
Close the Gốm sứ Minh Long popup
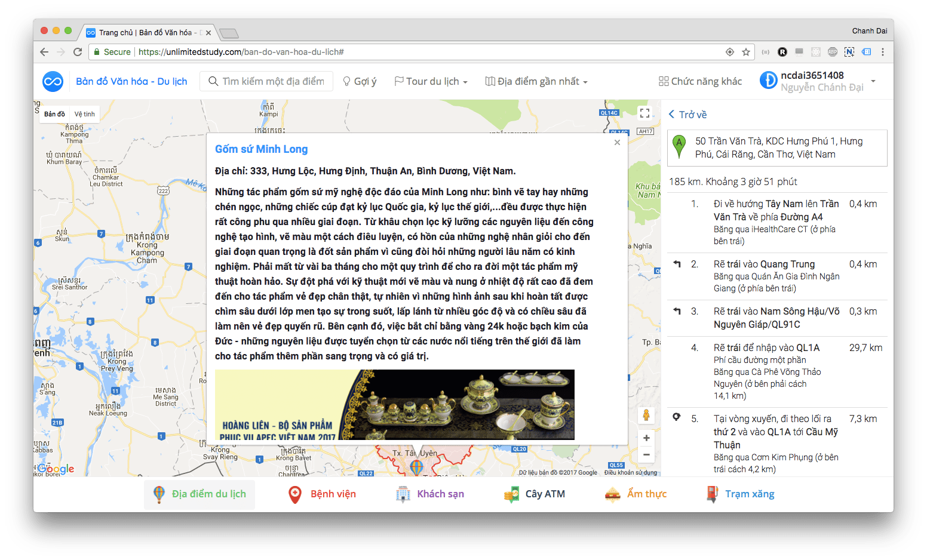[617, 142]
